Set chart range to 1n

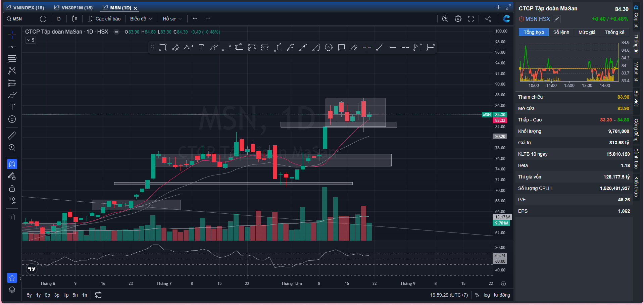click(85, 295)
